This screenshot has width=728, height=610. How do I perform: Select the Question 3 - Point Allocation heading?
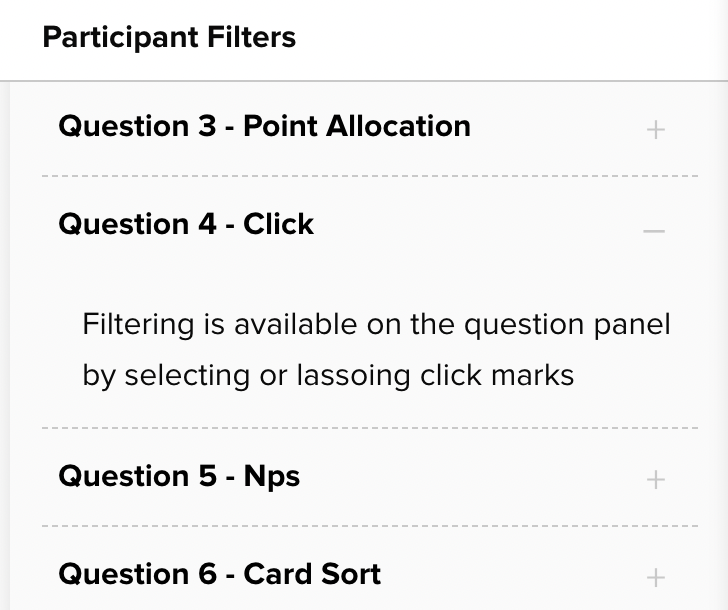coord(264,127)
